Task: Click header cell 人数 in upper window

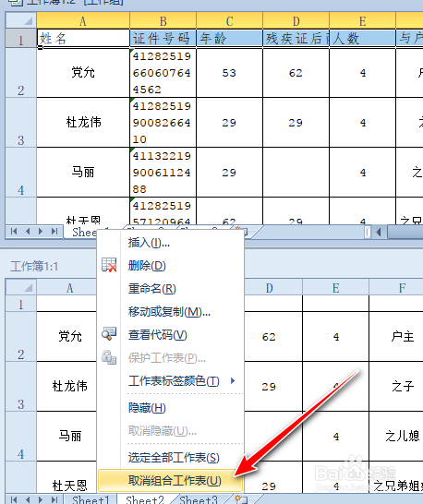Action: tap(363, 38)
